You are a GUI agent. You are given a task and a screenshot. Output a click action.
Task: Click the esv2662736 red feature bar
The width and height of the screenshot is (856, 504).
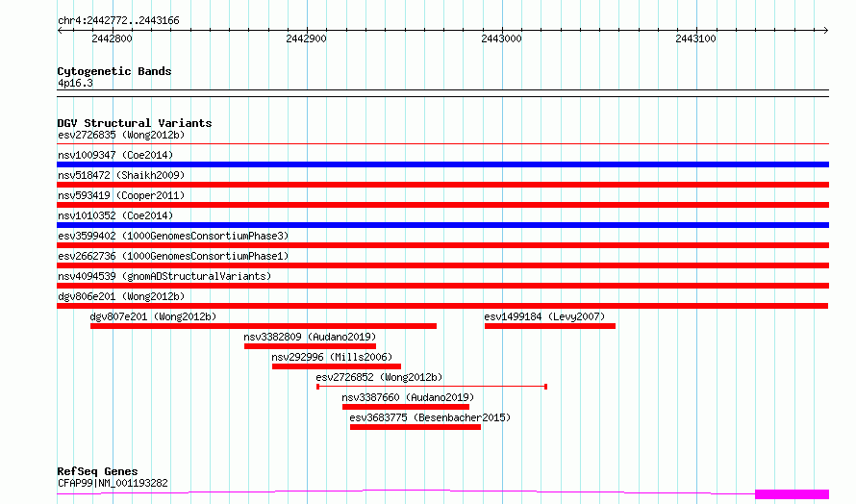pos(442,265)
